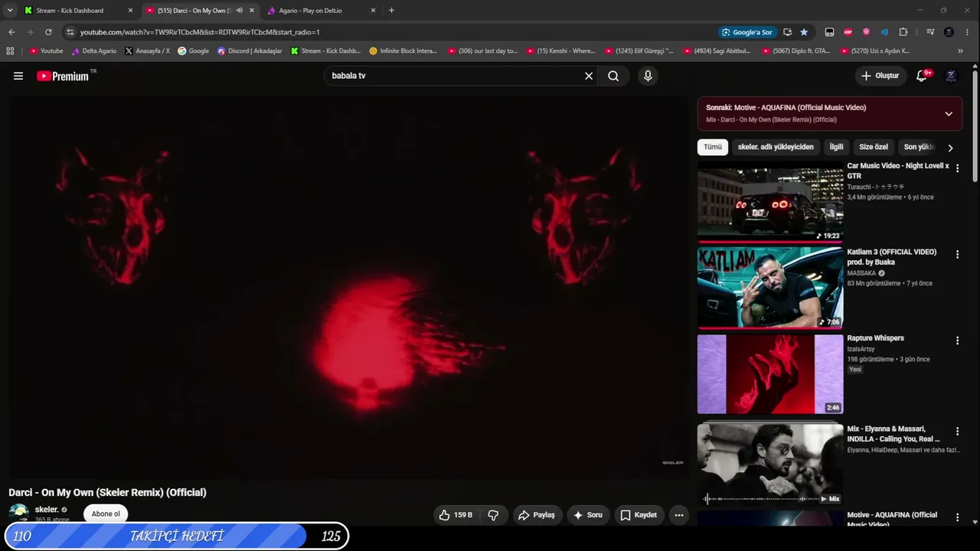
Task: Open the Car Music Video - Night Lovell thumbnail
Action: pyautogui.click(x=770, y=201)
